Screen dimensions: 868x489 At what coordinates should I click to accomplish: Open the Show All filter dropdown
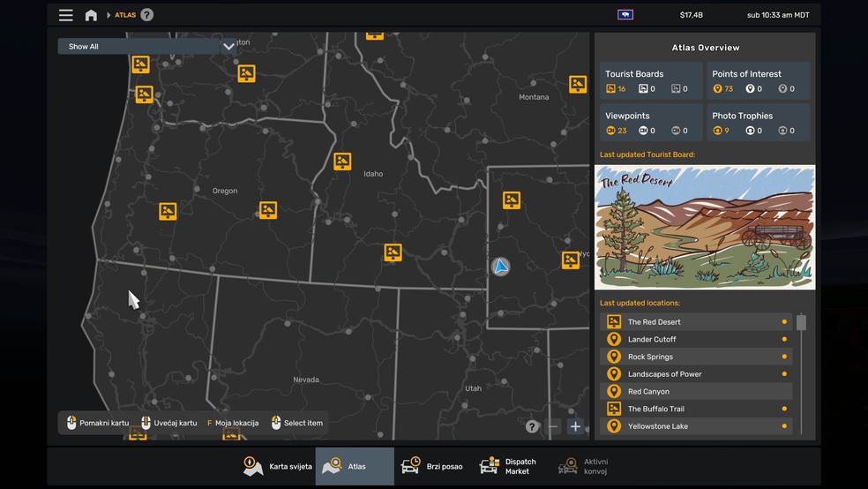pyautogui.click(x=146, y=47)
